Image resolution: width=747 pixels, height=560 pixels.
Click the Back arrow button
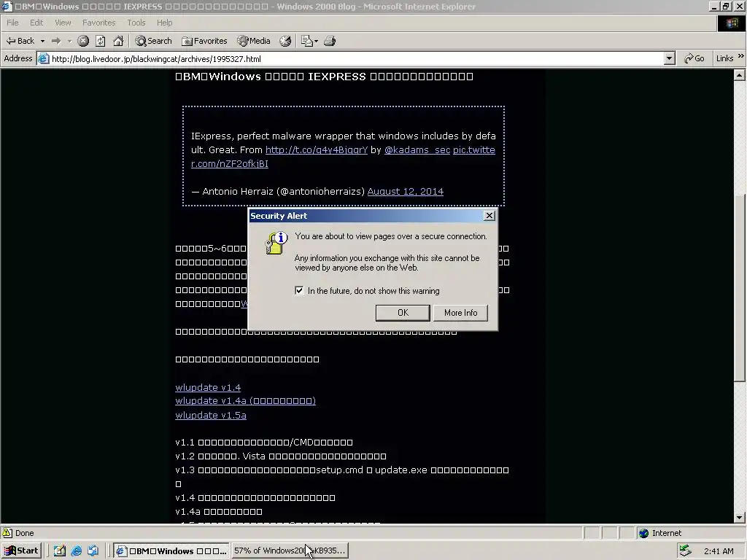point(20,41)
